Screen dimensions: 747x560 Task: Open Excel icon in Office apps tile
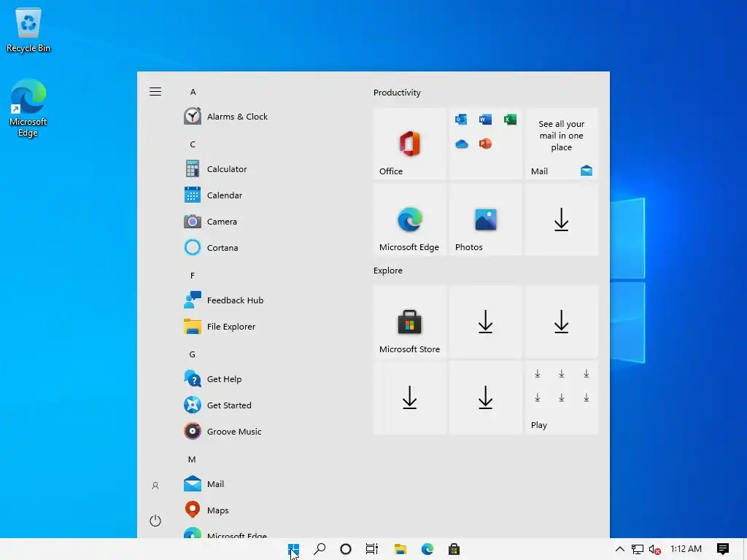pyautogui.click(x=510, y=119)
